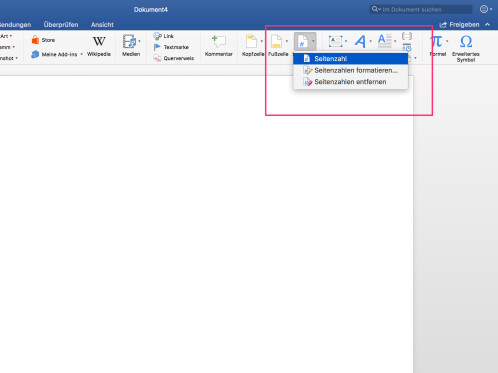The image size is (498, 373).
Task: Expand the text box dropdown arrow
Action: [x=346, y=41]
